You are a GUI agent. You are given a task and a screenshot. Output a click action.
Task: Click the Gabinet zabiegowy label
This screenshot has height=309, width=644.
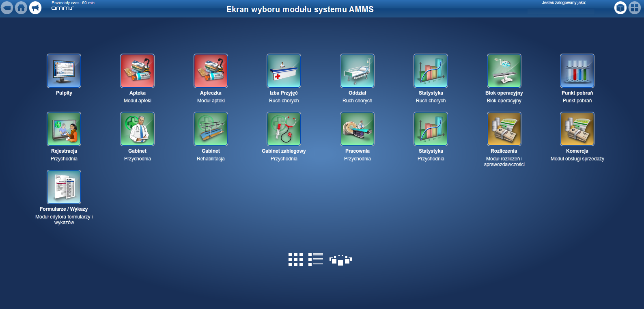tap(284, 151)
